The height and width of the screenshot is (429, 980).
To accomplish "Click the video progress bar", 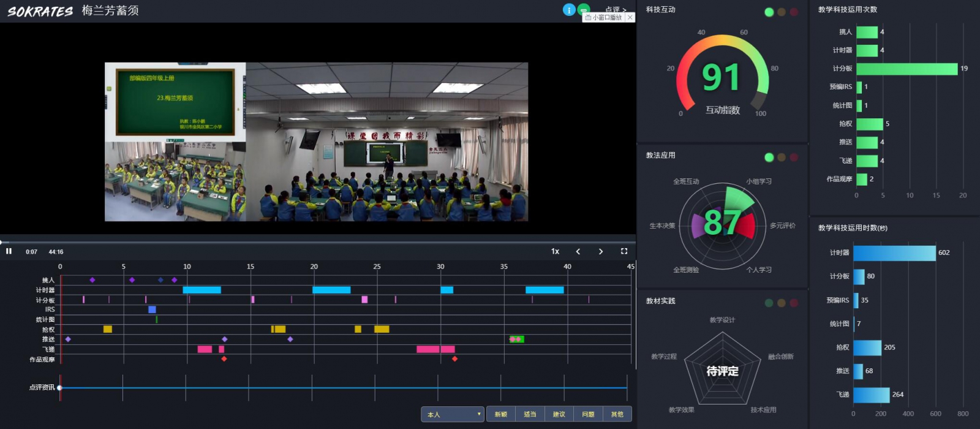I will point(306,243).
